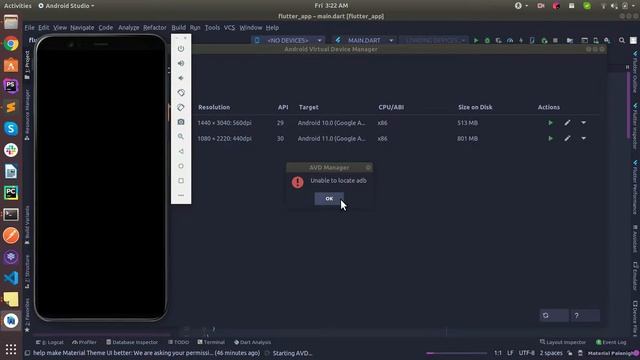Screen dimensions: 640x360
Task: Open the Terminal tool window
Action: [x=211, y=342]
